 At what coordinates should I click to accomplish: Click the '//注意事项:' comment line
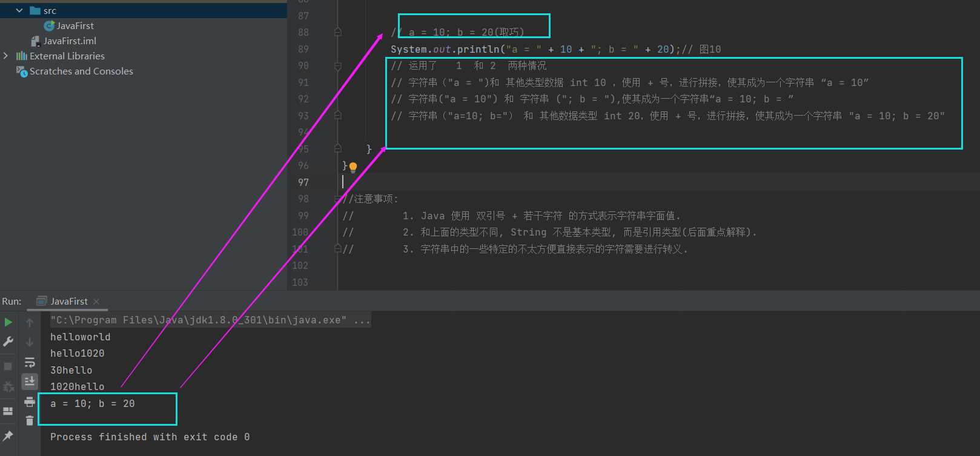click(x=369, y=199)
